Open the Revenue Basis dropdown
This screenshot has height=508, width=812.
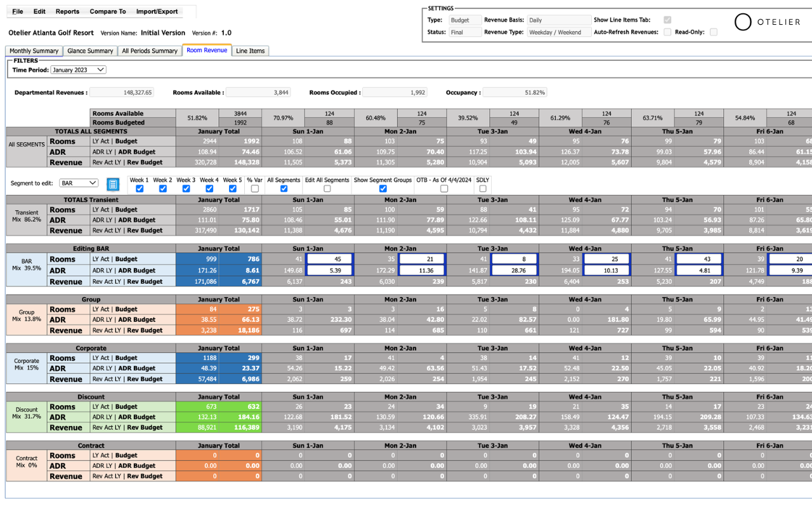[559, 20]
